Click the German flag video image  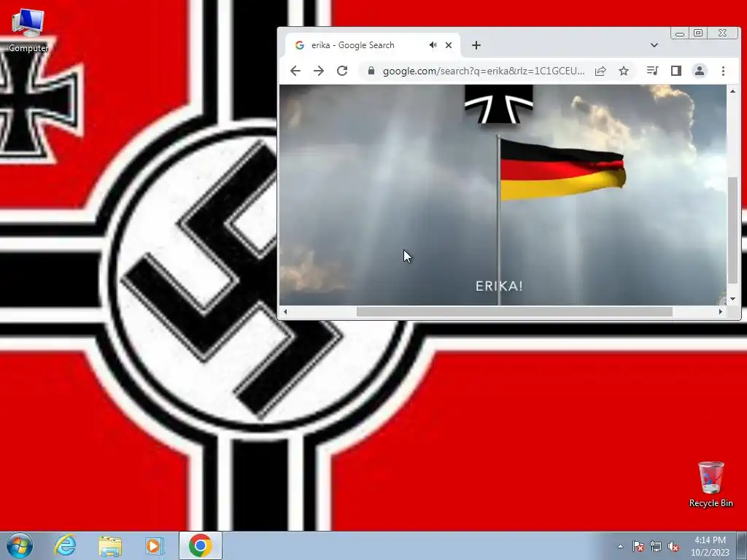[x=562, y=170]
